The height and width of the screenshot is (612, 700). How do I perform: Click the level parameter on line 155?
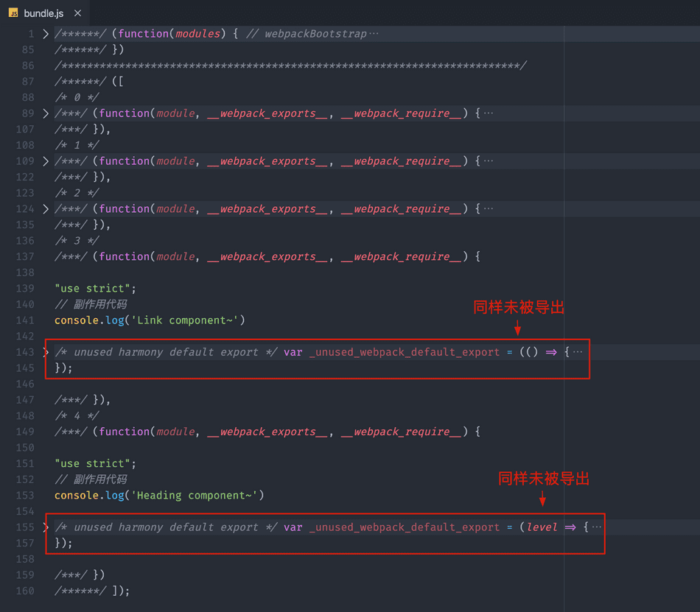(542, 527)
